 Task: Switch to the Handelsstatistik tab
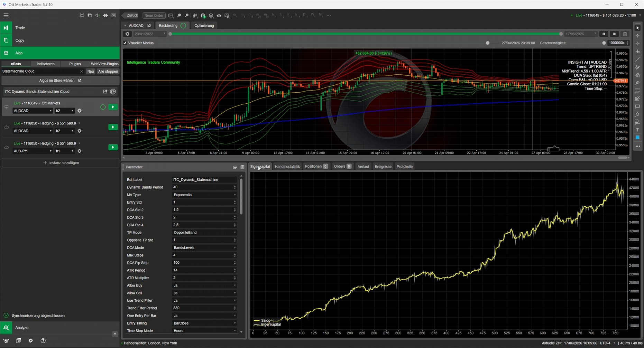click(x=287, y=167)
